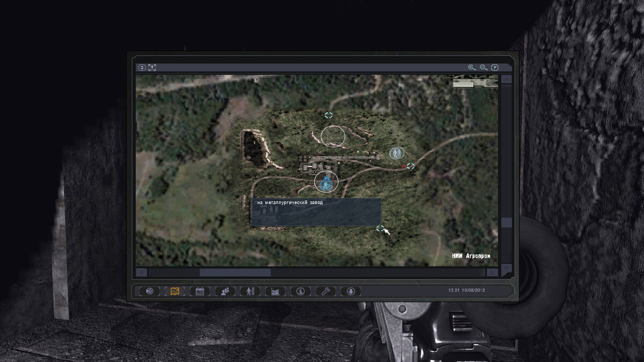
Task: Click the "13:21 10/08/2012" time display
Action: [x=466, y=290]
